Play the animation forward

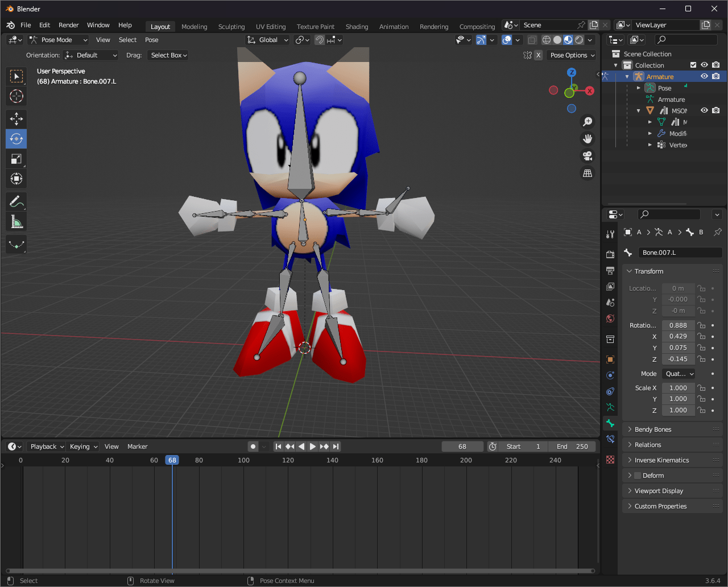pos(313,447)
